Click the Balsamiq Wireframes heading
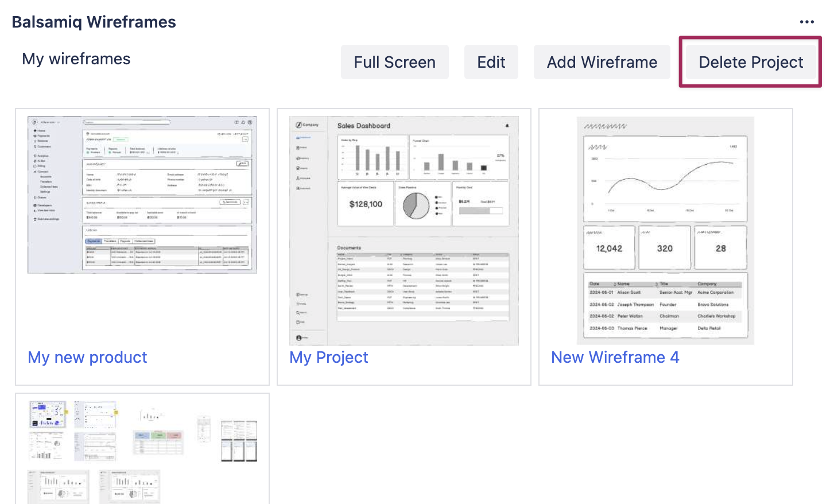Screen dimensions: 838x504 click(x=94, y=22)
